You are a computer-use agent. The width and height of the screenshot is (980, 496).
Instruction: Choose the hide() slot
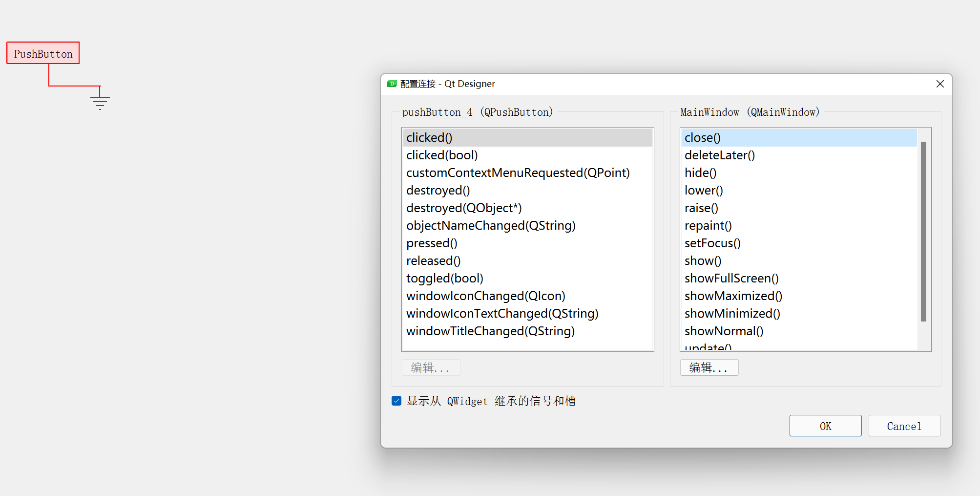pyautogui.click(x=700, y=173)
